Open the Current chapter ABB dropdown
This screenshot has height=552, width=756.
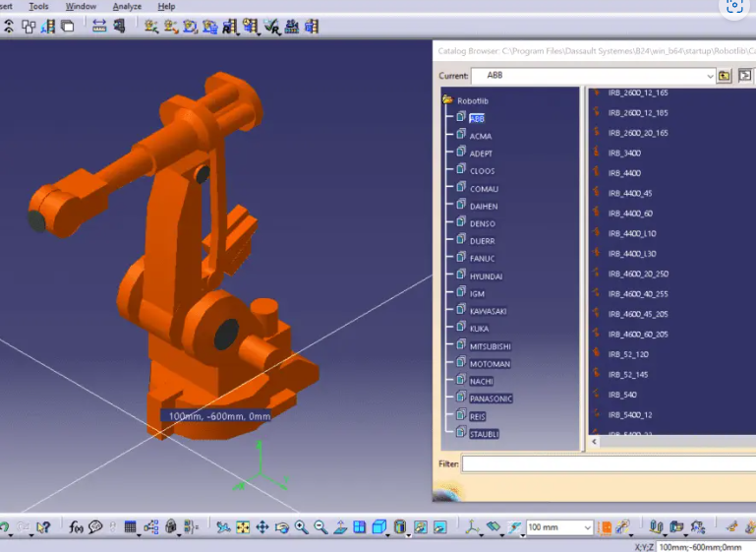pos(710,76)
